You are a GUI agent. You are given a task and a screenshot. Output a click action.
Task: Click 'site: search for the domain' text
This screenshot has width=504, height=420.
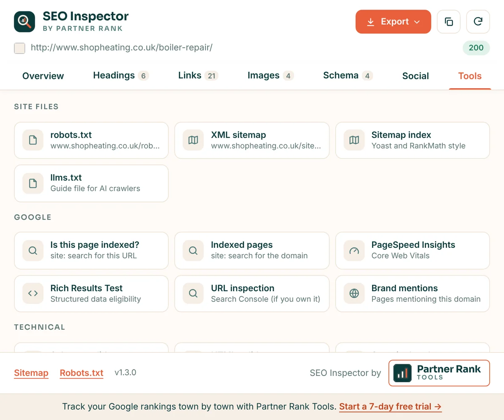[259, 256]
